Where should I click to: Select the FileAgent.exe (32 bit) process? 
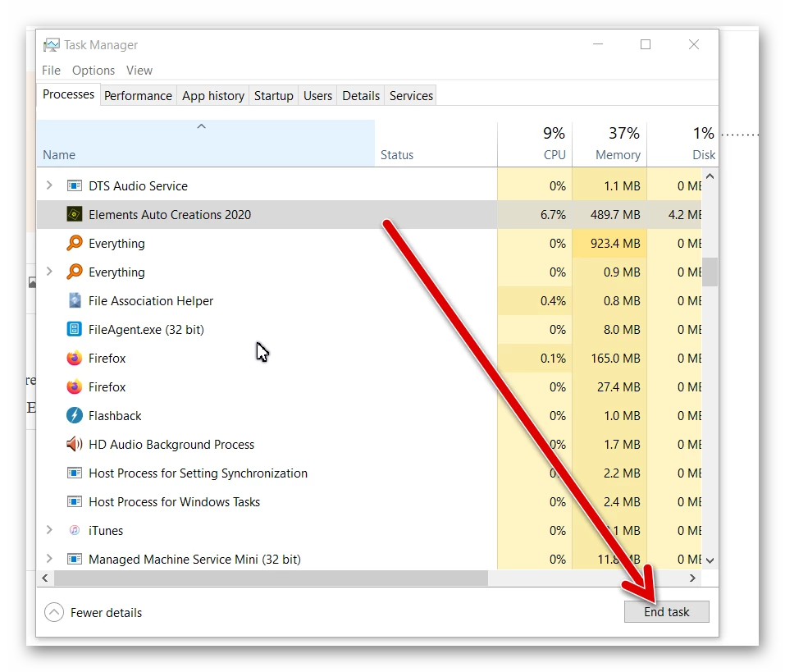click(146, 330)
